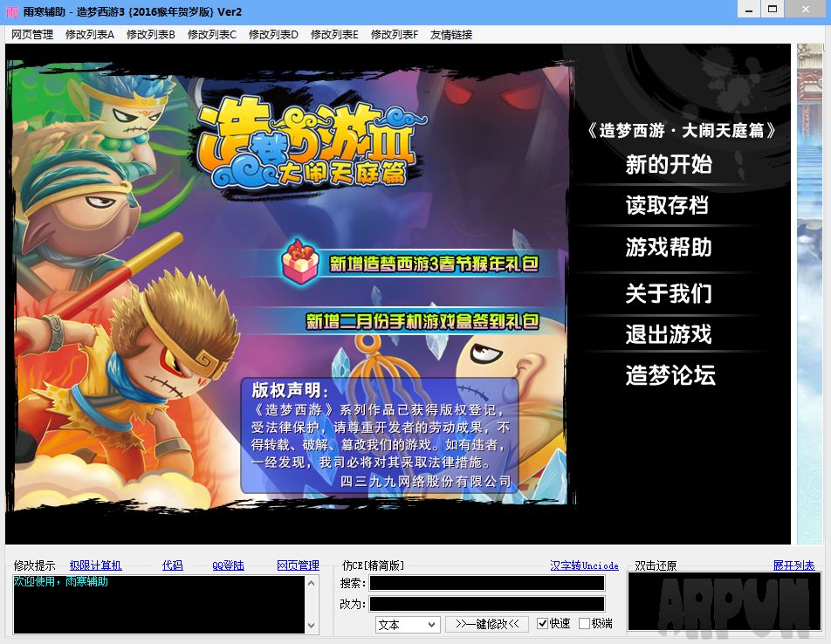The image size is (831, 644).
Task: Select 读取存档 to load a save
Action: tap(667, 205)
